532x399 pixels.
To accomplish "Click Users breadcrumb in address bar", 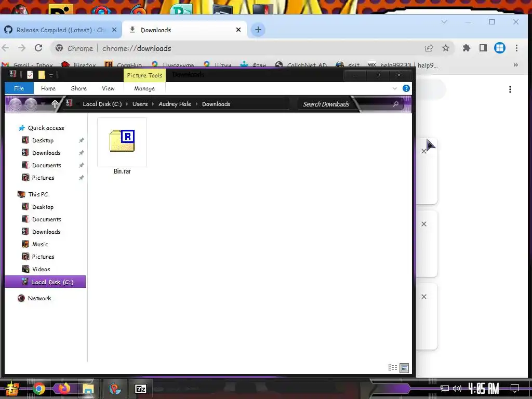I will pos(140,104).
